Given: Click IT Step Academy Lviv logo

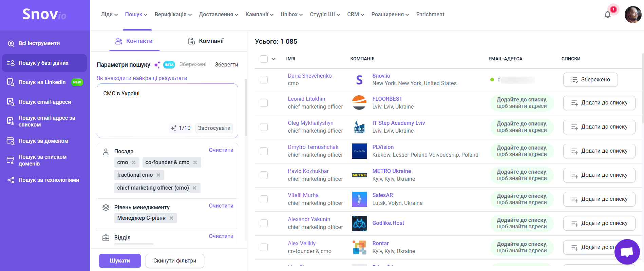Looking at the screenshot, I should click(x=359, y=127).
